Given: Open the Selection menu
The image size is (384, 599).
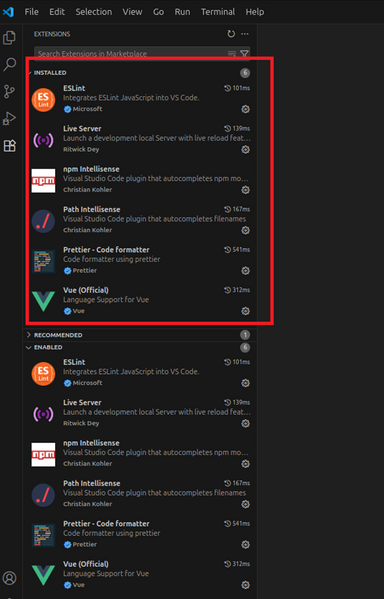Looking at the screenshot, I should [94, 12].
